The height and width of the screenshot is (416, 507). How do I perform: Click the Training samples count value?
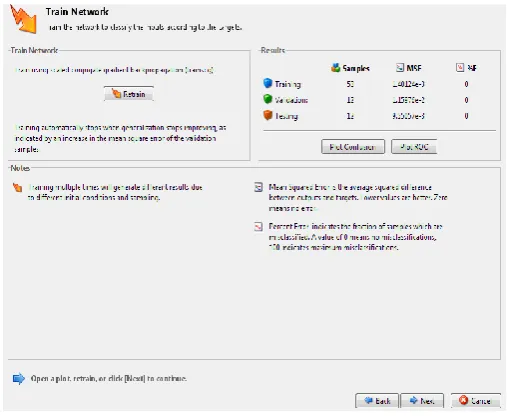point(350,84)
